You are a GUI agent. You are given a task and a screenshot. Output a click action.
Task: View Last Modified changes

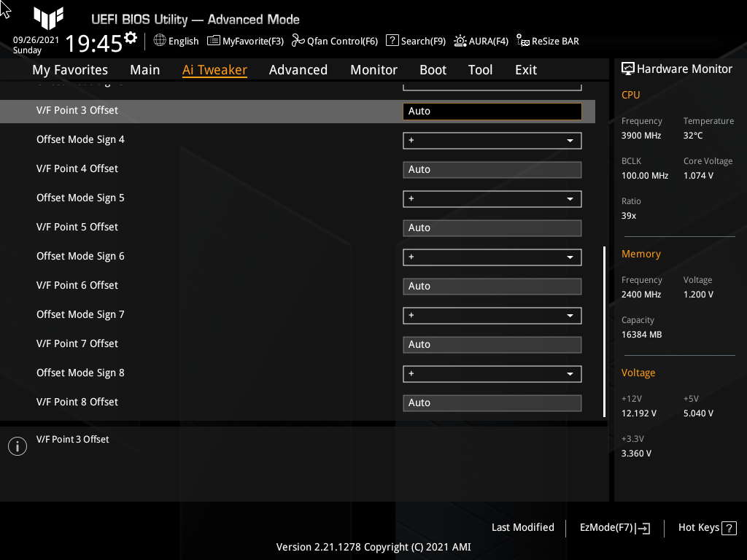pos(522,527)
